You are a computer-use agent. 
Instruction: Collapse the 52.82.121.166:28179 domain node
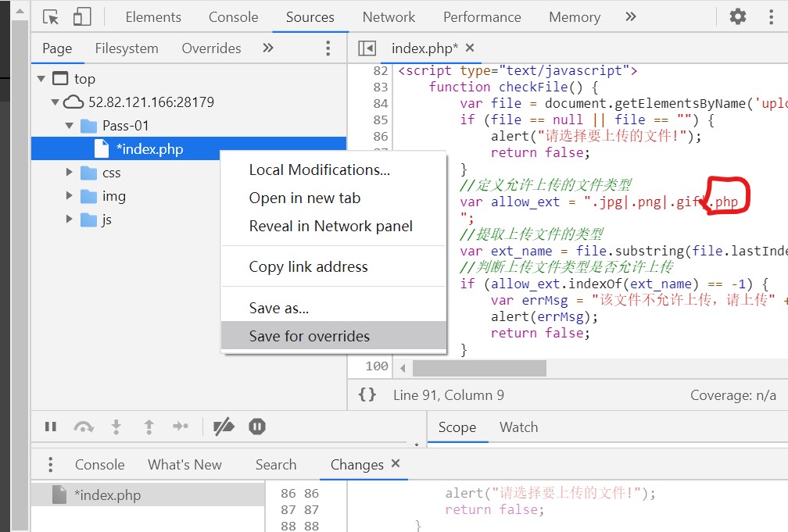coord(55,102)
